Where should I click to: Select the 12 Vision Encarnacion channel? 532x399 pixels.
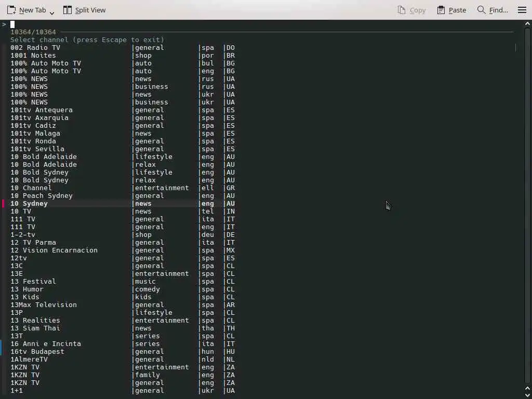pos(123,250)
